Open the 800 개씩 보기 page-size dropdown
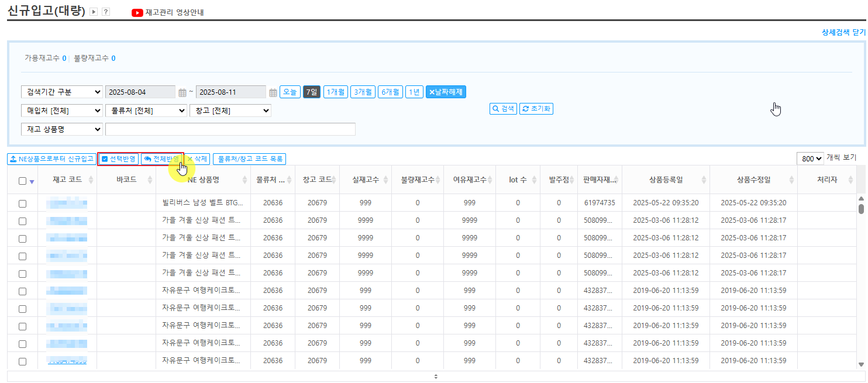The height and width of the screenshot is (383, 868). pos(810,158)
